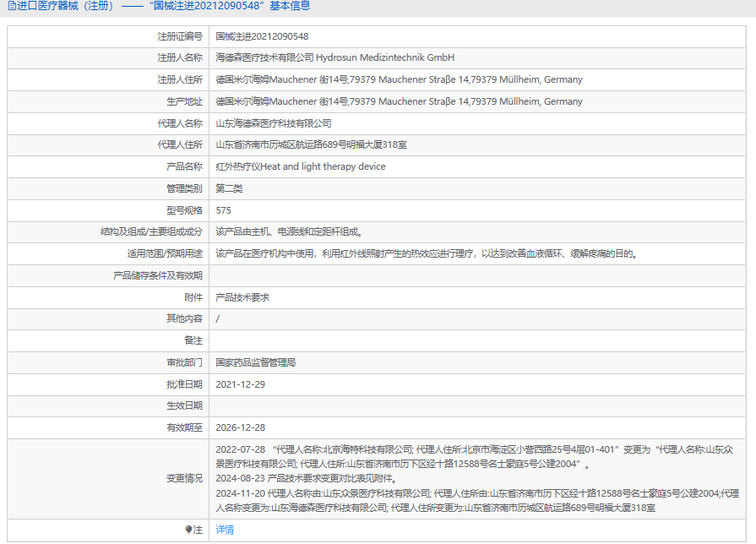Screen dimensions: 756x544
Task: Click the 审批部门 label
Action: [185, 362]
